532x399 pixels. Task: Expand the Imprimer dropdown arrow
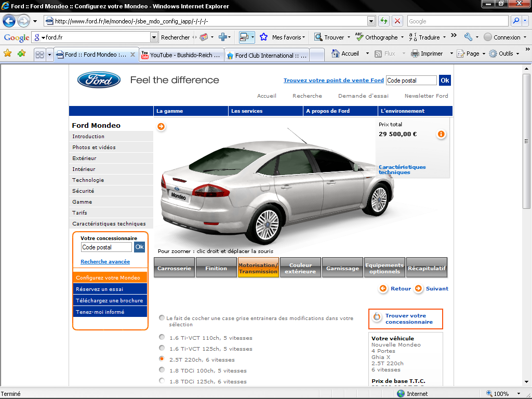tap(451, 54)
